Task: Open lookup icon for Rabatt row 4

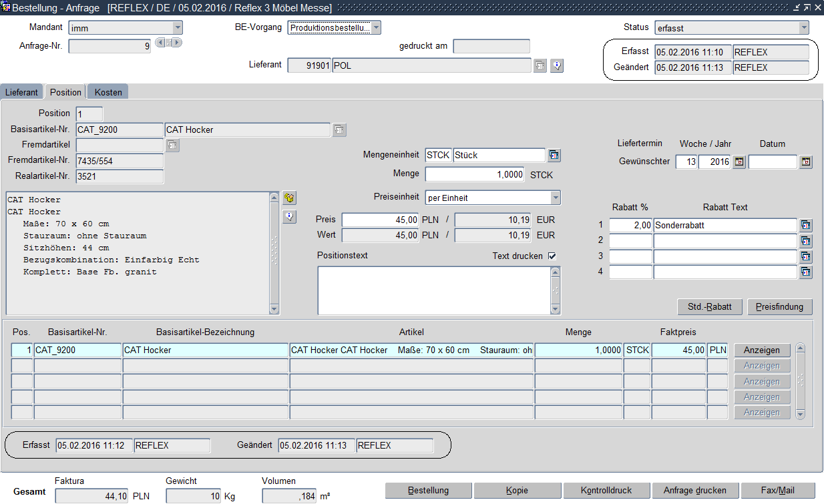Action: click(x=806, y=272)
